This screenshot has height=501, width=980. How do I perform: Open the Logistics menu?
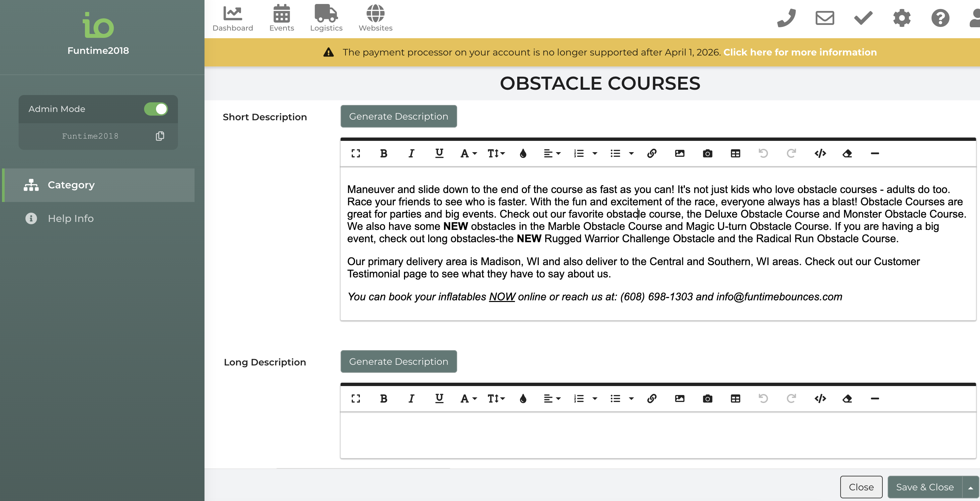(x=326, y=18)
